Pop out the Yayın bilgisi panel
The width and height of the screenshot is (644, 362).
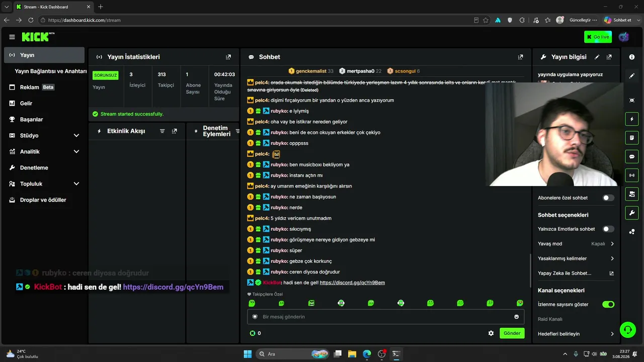click(609, 57)
